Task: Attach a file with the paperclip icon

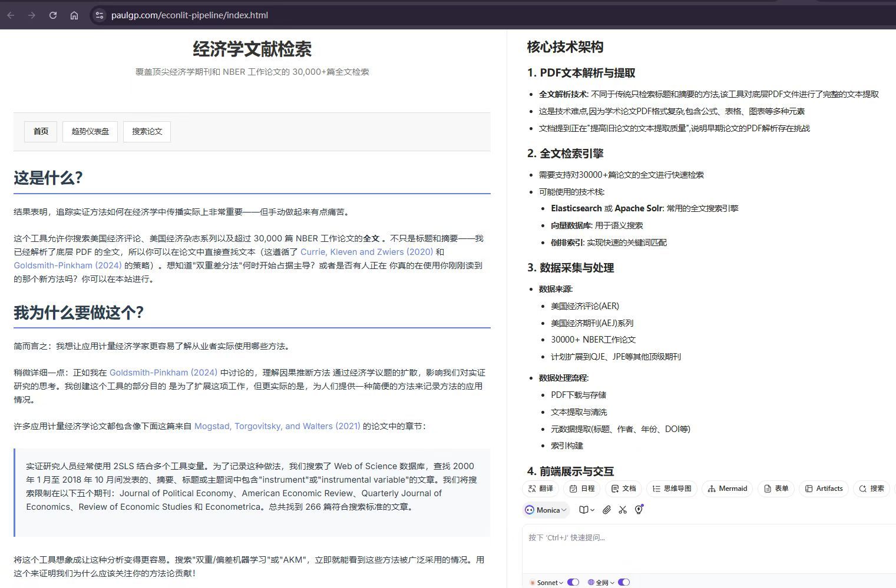Action: point(606,510)
